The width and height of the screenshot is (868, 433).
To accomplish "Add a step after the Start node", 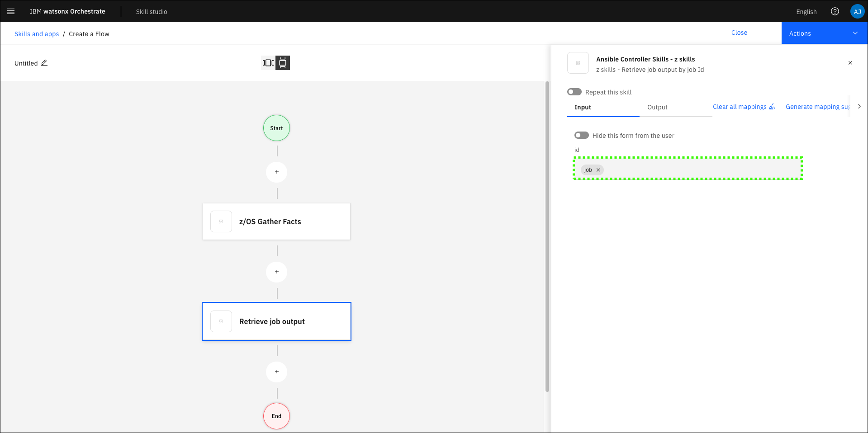I will pyautogui.click(x=276, y=172).
